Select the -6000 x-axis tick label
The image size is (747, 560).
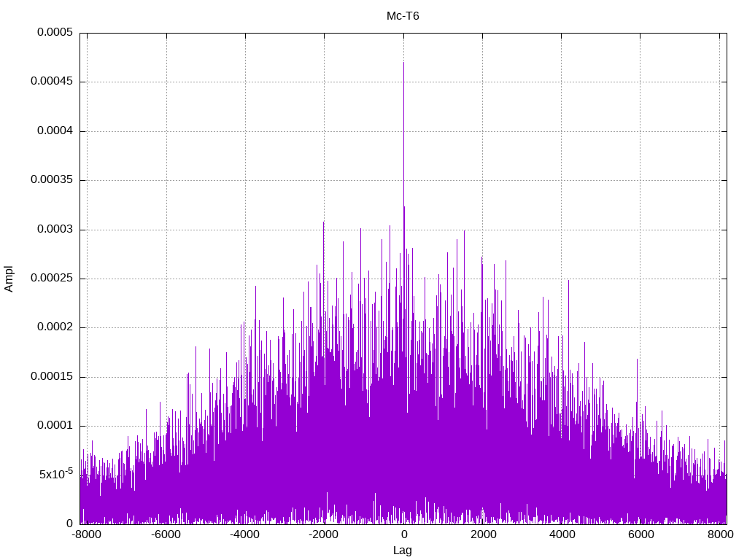click(166, 534)
